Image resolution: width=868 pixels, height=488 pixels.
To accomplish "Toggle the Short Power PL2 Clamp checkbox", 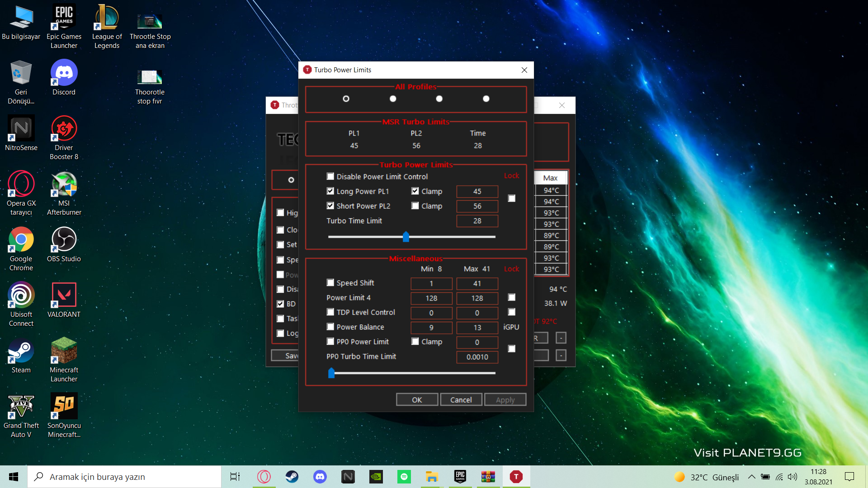I will [415, 206].
